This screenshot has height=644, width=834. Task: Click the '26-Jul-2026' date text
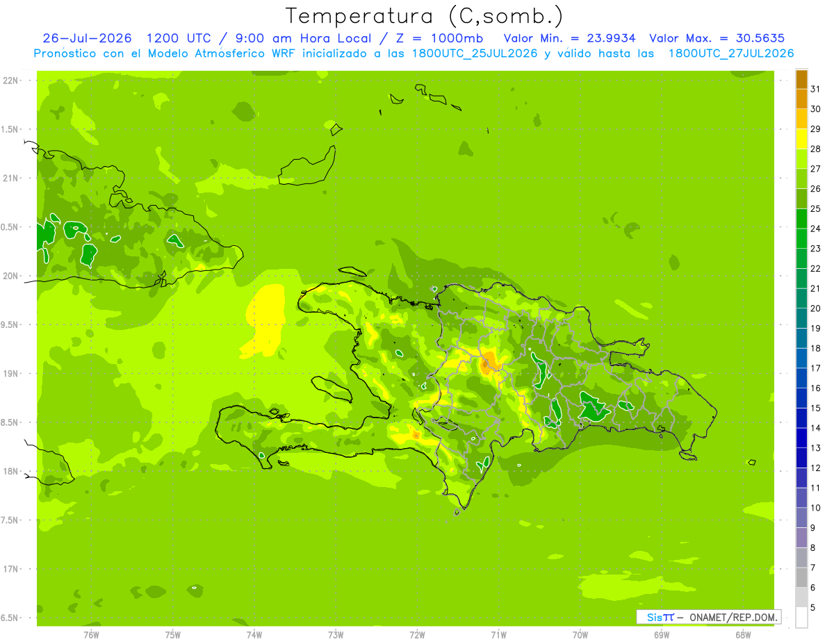(x=87, y=38)
